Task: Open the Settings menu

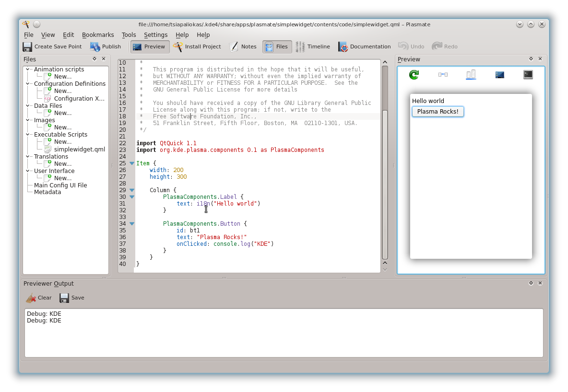Action: [x=155, y=35]
